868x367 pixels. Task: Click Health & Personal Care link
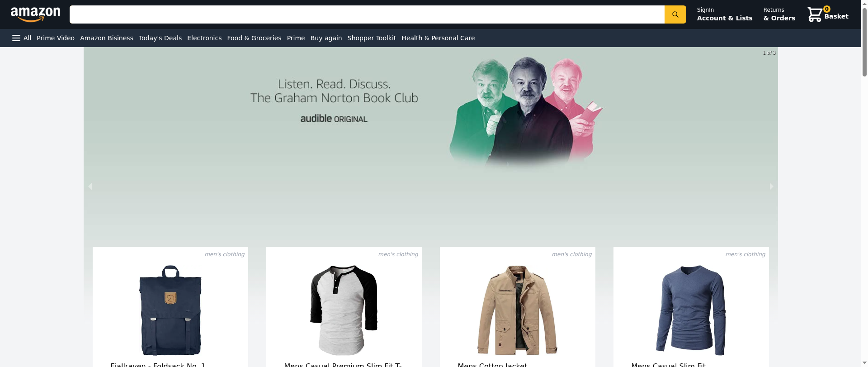pyautogui.click(x=438, y=38)
